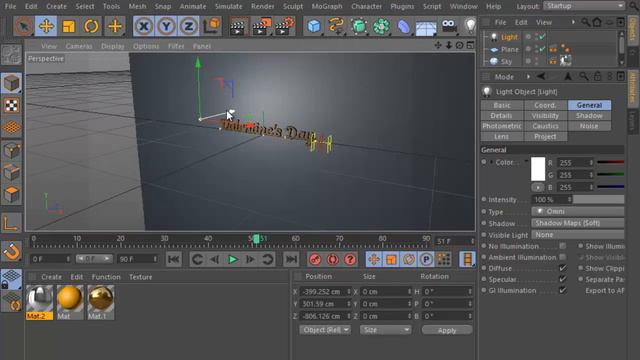Switch to the General tab
The image size is (640, 360).
[x=589, y=105]
